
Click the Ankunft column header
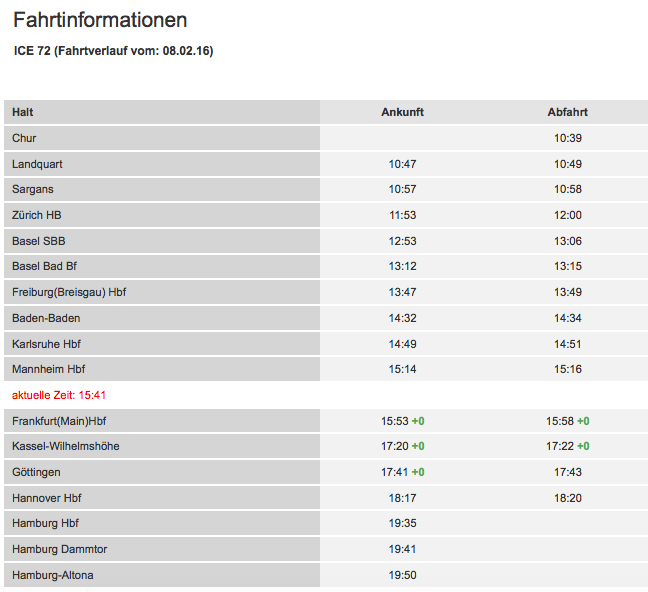[402, 112]
